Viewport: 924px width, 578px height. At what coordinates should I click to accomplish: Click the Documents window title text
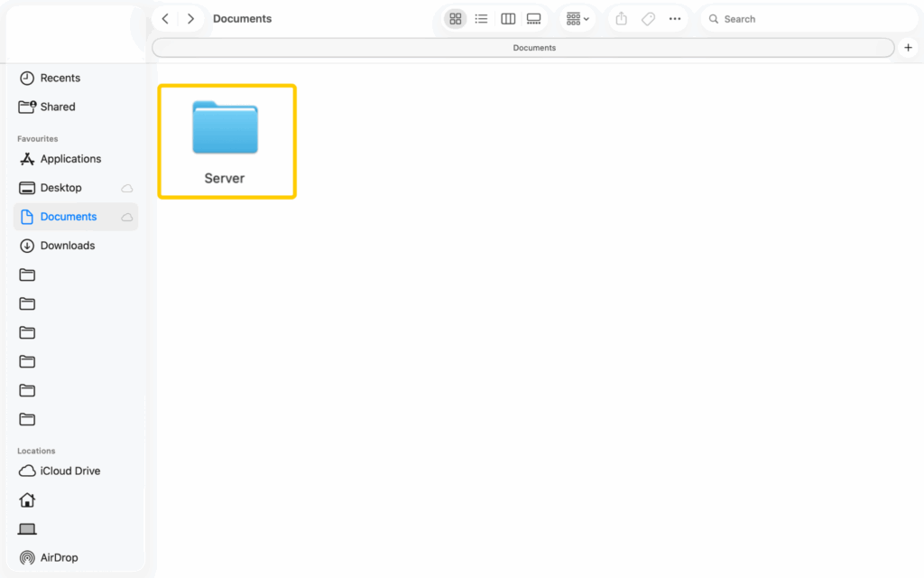pos(242,19)
